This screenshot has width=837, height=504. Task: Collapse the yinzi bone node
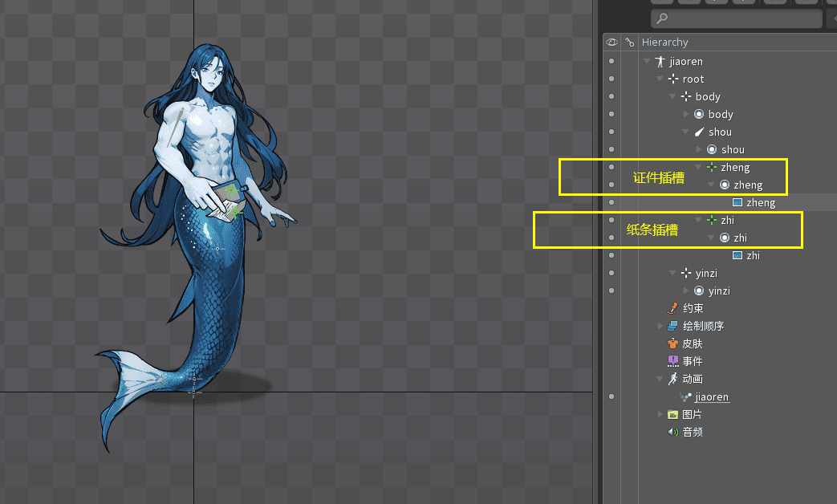672,273
